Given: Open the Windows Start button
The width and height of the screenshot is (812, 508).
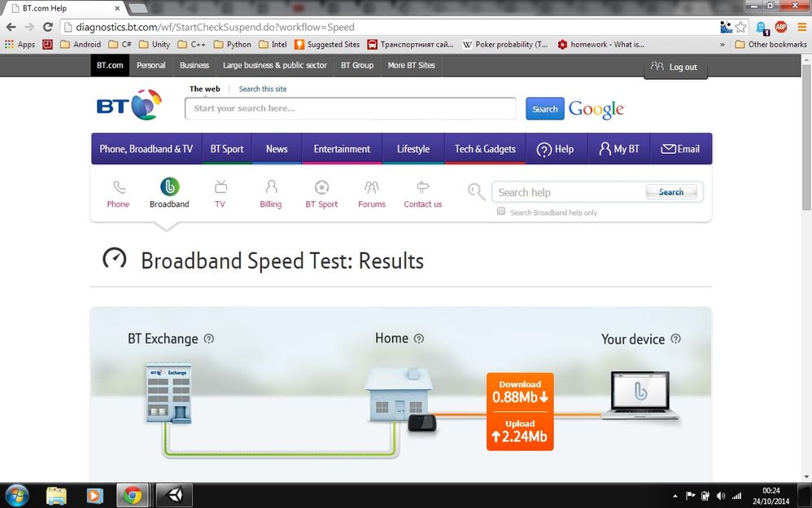Looking at the screenshot, I should point(17,496).
